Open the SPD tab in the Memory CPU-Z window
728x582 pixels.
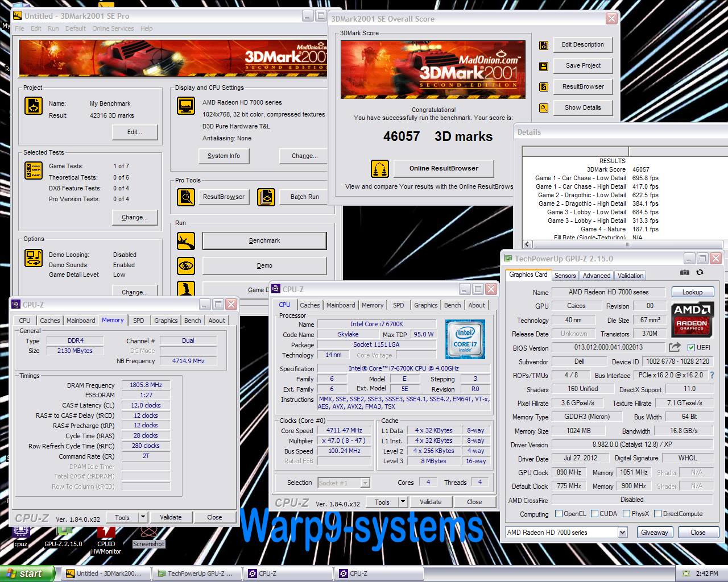pyautogui.click(x=139, y=321)
